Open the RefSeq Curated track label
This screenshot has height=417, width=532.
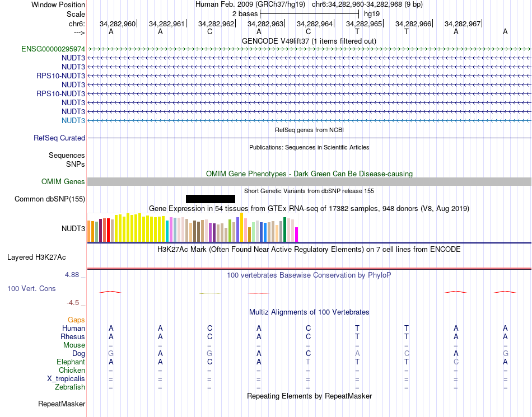59,138
